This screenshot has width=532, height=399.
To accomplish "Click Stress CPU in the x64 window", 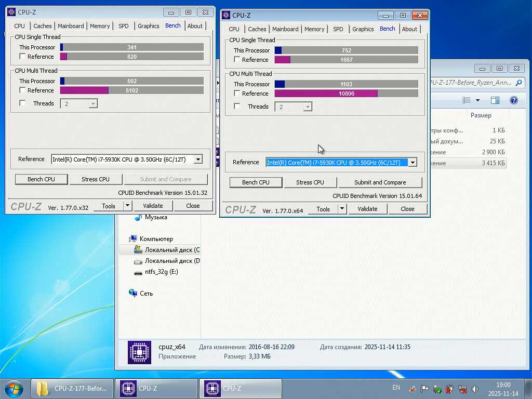I will 310,182.
